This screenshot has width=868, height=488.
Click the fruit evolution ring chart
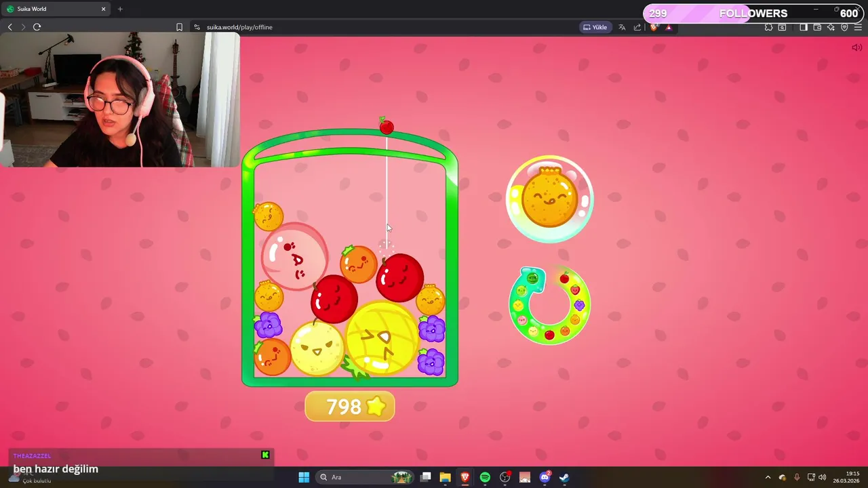pos(549,306)
